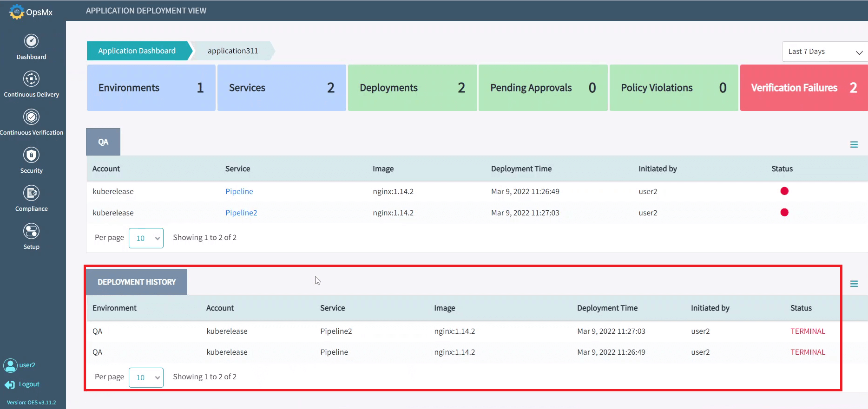This screenshot has width=868, height=409.
Task: Open the Compliance sidebar icon
Action: (31, 193)
